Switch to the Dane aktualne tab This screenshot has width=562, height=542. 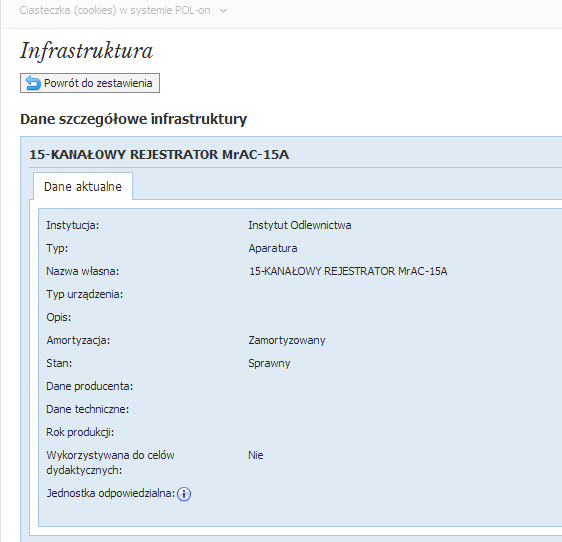click(x=83, y=186)
